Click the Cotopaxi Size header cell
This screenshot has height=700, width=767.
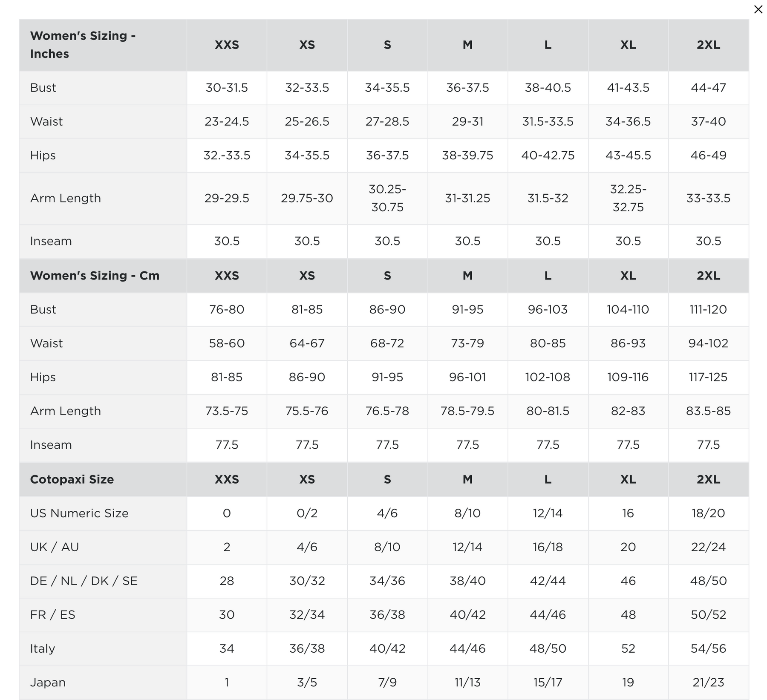click(72, 479)
